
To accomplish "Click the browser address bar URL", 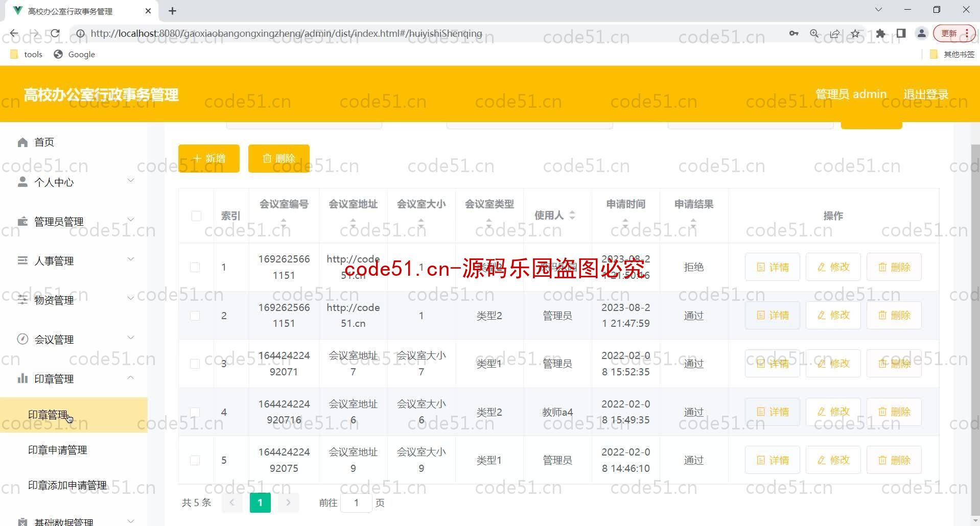I will [x=286, y=34].
